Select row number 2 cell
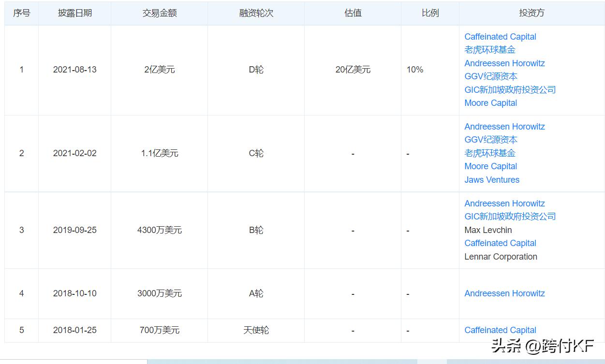 pos(21,153)
